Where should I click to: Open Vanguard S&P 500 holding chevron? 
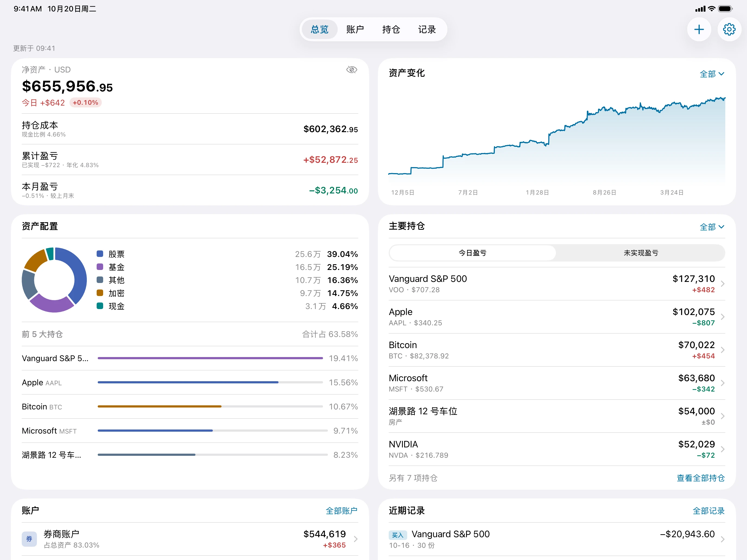(722, 284)
